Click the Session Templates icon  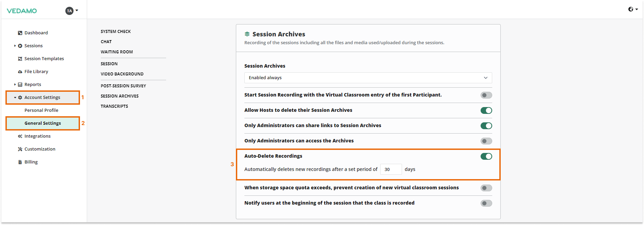20,59
